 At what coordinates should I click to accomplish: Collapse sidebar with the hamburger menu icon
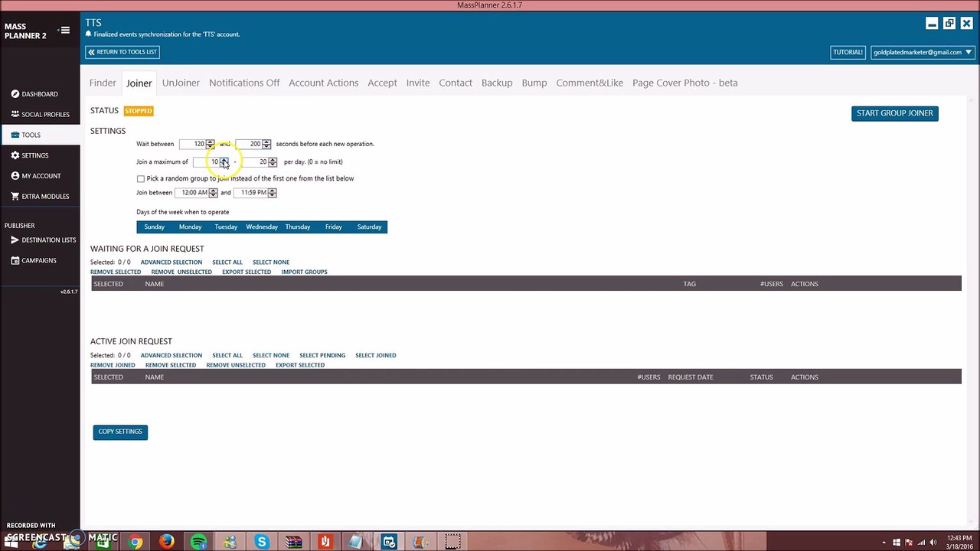(x=64, y=31)
